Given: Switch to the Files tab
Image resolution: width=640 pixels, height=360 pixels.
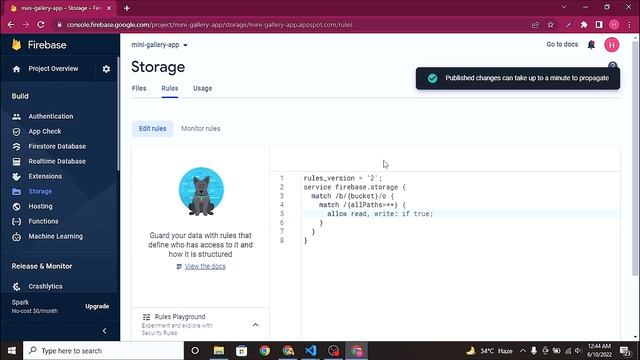Looking at the screenshot, I should tap(139, 89).
